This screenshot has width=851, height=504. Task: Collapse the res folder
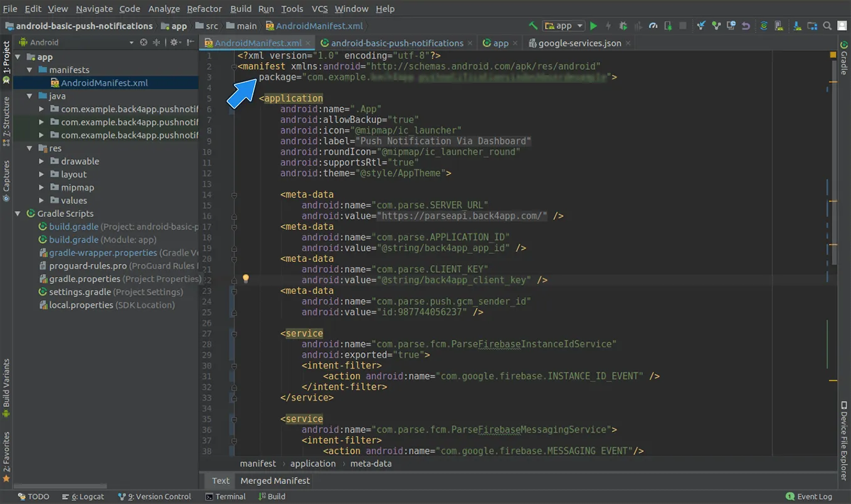(29, 149)
